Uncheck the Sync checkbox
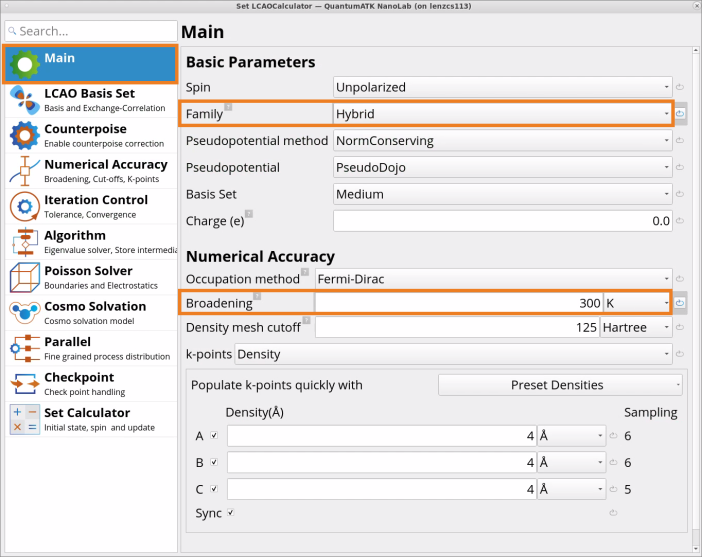This screenshot has height=557, width=702. (231, 513)
